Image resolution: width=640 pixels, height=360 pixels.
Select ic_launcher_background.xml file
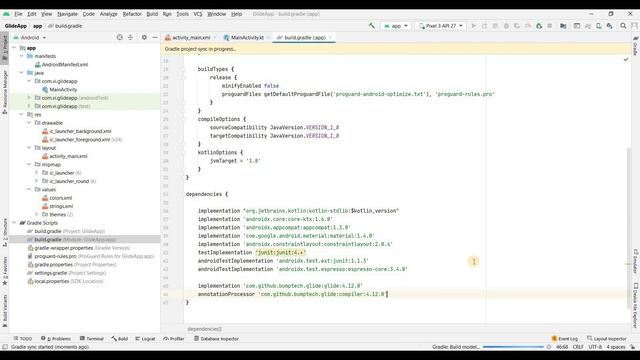click(x=80, y=131)
